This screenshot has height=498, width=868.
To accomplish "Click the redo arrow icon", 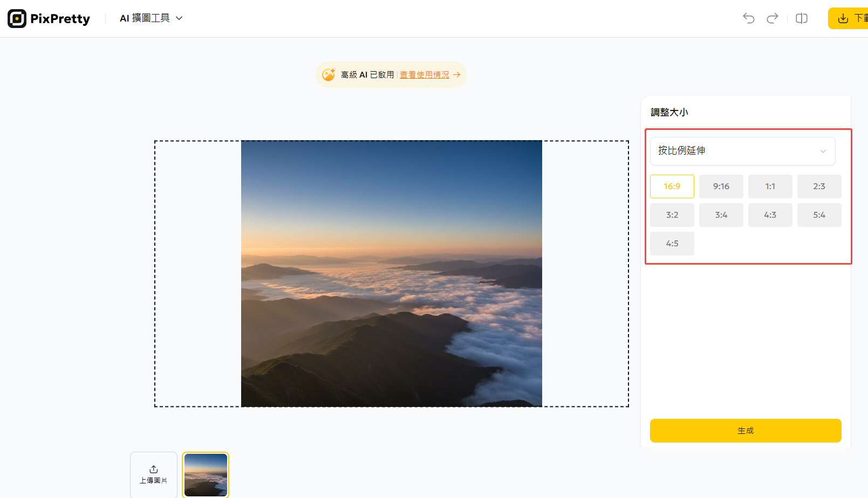I will pos(772,18).
